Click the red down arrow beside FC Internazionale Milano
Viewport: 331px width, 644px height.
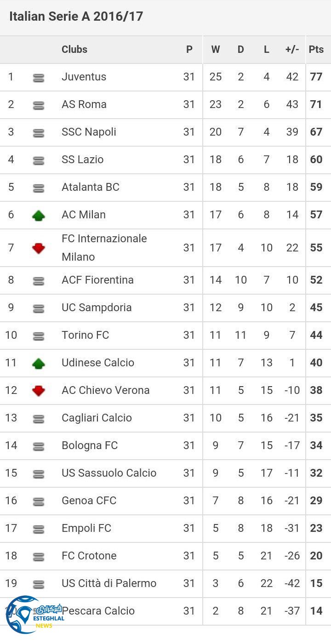[x=39, y=248]
